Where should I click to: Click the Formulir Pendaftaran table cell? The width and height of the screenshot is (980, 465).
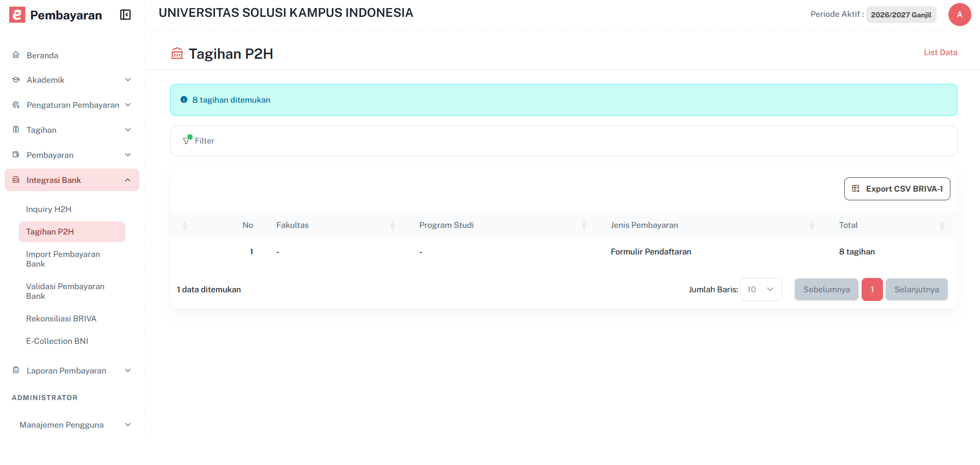pyautogui.click(x=651, y=251)
